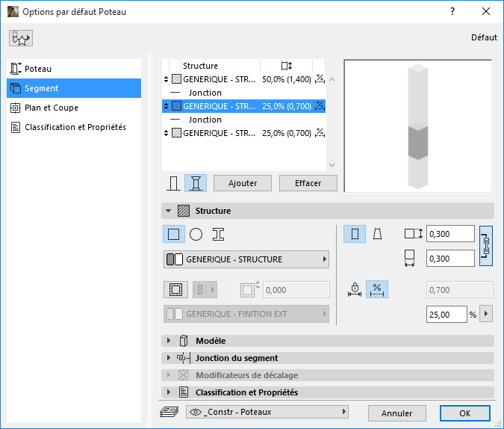
Task: Click the favorites star icon at top
Action: pos(22,38)
